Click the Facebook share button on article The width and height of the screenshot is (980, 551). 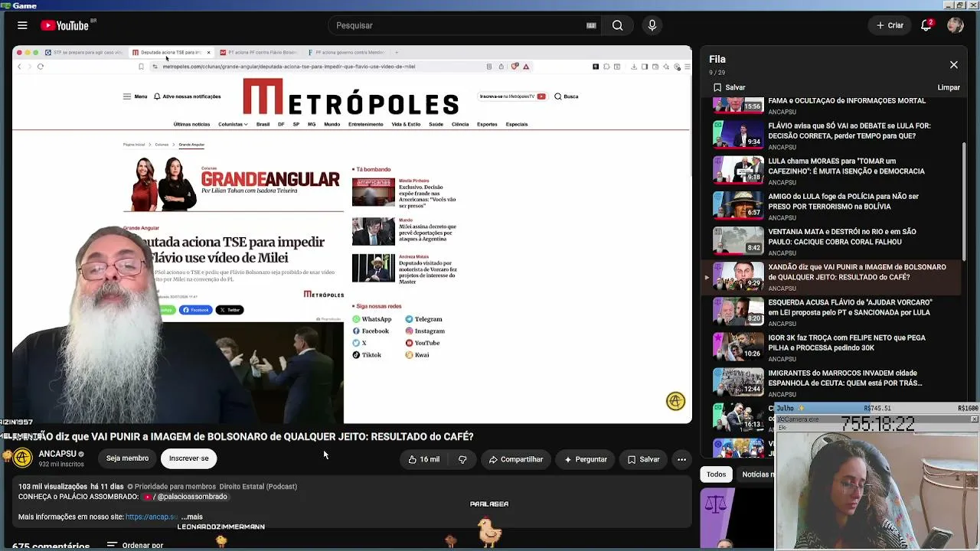[196, 310]
